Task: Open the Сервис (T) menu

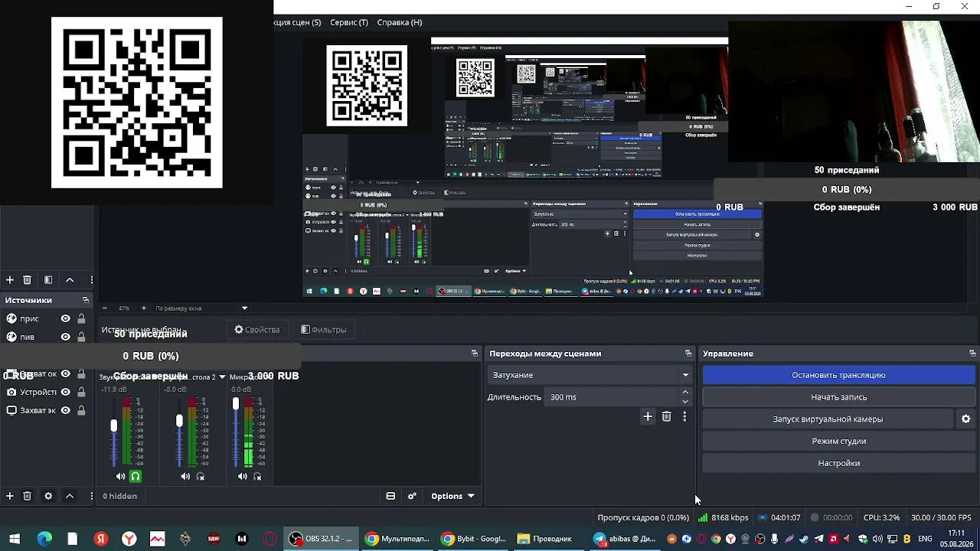Action: pyautogui.click(x=349, y=22)
